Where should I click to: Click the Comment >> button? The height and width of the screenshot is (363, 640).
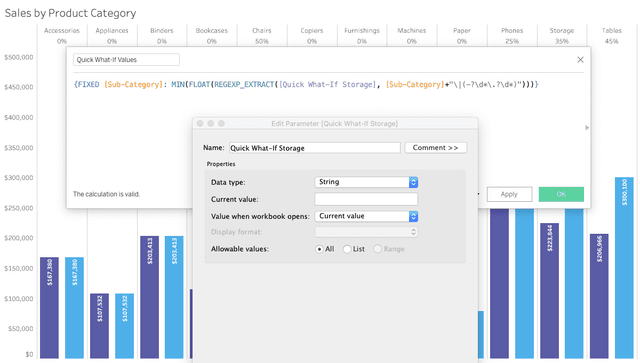pos(436,148)
